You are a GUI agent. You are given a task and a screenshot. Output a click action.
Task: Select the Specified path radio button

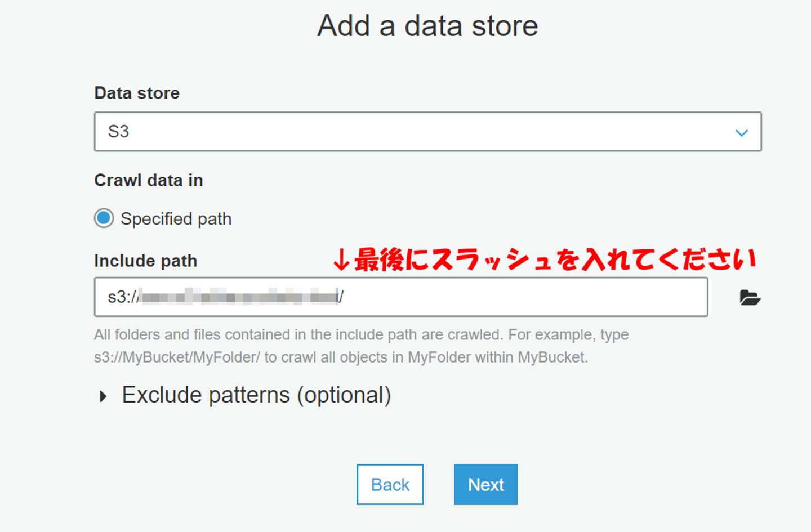[104, 218]
